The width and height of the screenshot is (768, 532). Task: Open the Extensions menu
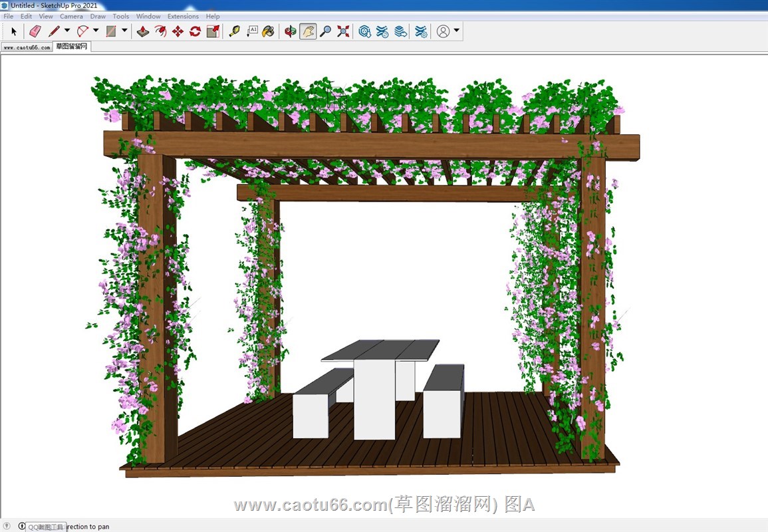[x=183, y=16]
